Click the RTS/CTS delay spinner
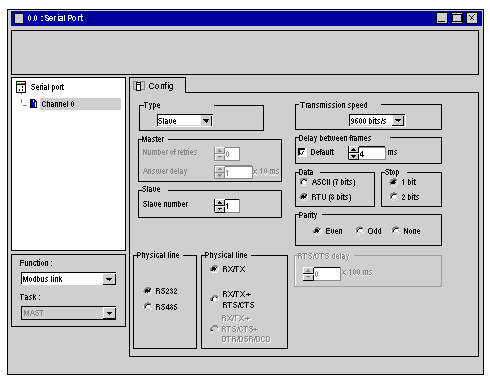The image size is (490, 382). tap(308, 274)
